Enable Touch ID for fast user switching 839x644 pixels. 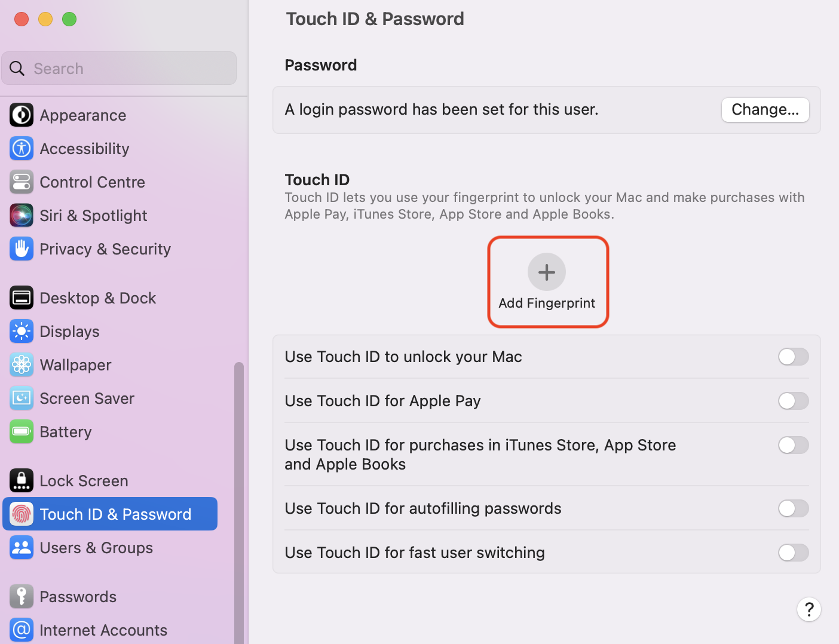pyautogui.click(x=794, y=553)
